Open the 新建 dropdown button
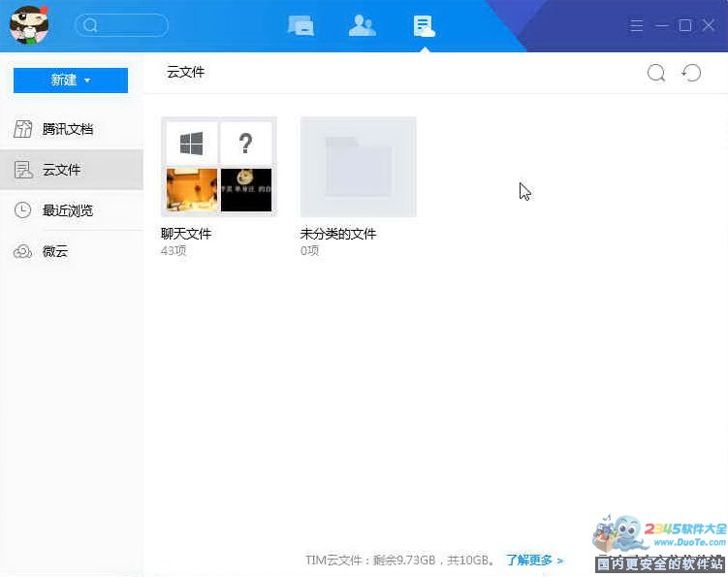 click(x=71, y=80)
